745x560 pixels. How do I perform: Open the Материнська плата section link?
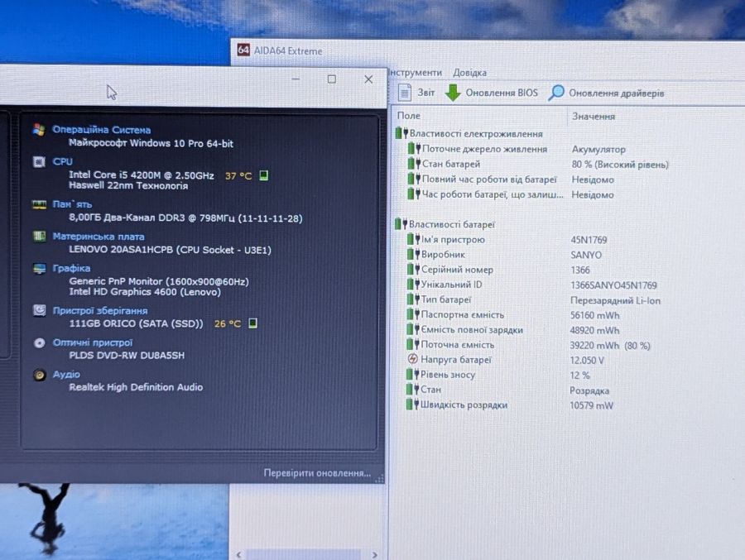coord(99,237)
